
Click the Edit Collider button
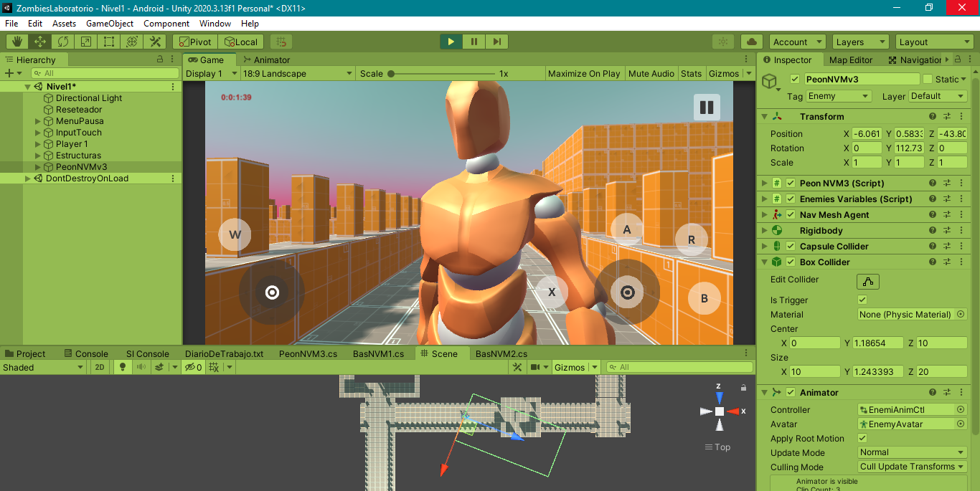pos(868,282)
